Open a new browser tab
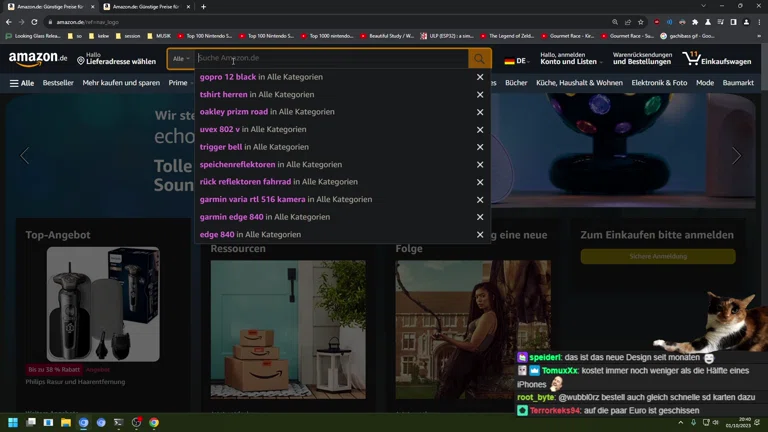Viewport: 768px width, 432px height. coord(203,7)
